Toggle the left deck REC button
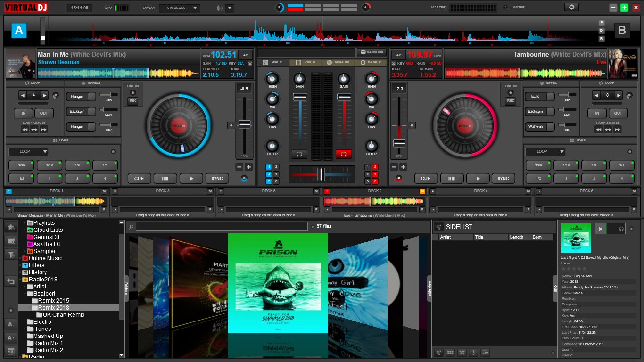644x362 pixels. tap(133, 101)
